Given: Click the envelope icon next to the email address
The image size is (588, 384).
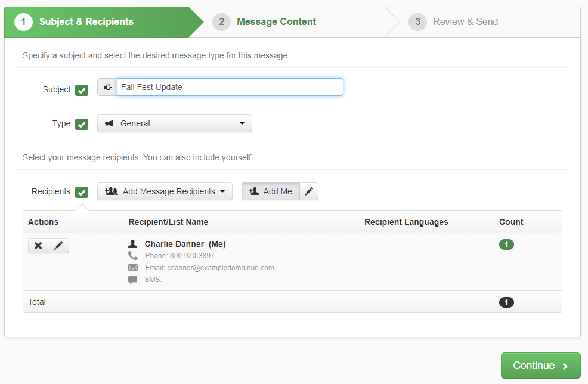Looking at the screenshot, I should pyautogui.click(x=134, y=267).
